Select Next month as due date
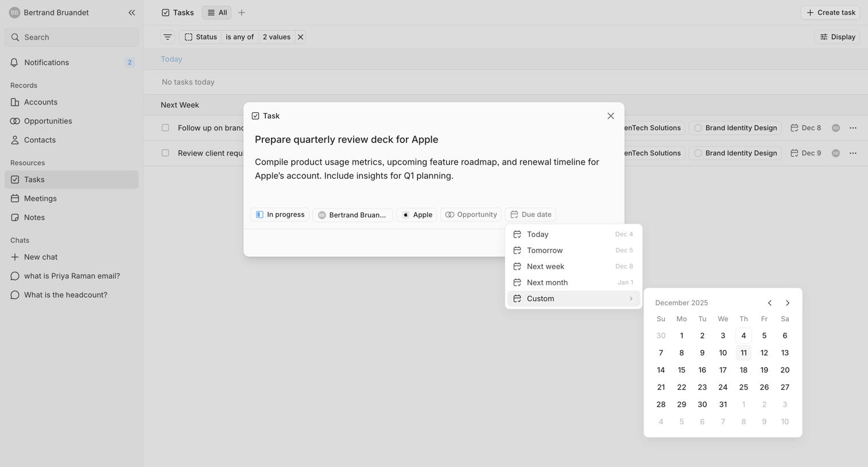The height and width of the screenshot is (467, 868). pos(573,282)
